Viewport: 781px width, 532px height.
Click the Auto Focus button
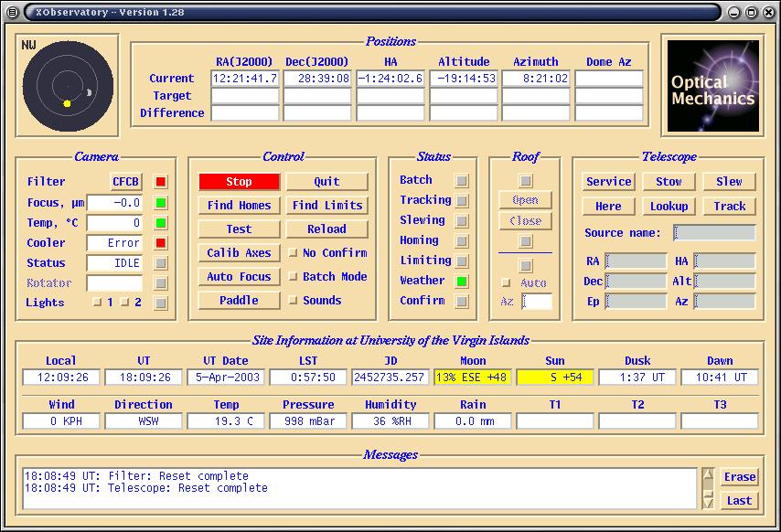click(x=239, y=277)
